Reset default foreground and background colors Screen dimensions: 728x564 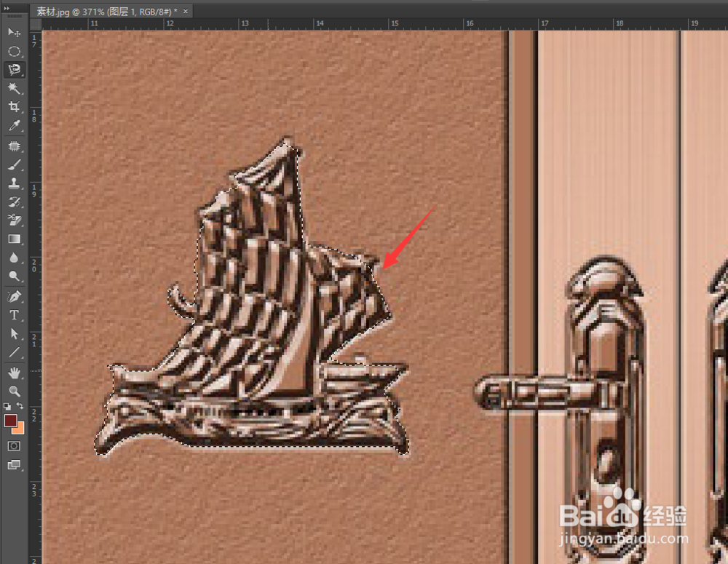[7, 406]
